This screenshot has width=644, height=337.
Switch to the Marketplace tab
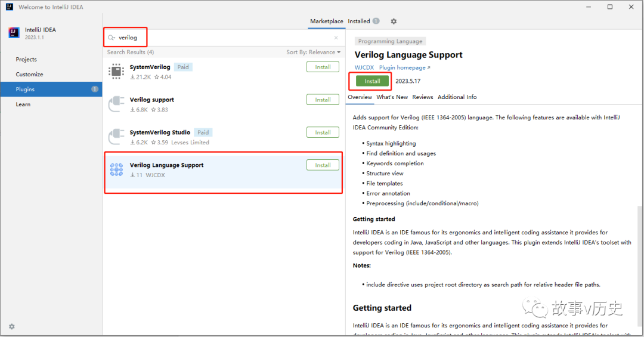[x=327, y=21]
